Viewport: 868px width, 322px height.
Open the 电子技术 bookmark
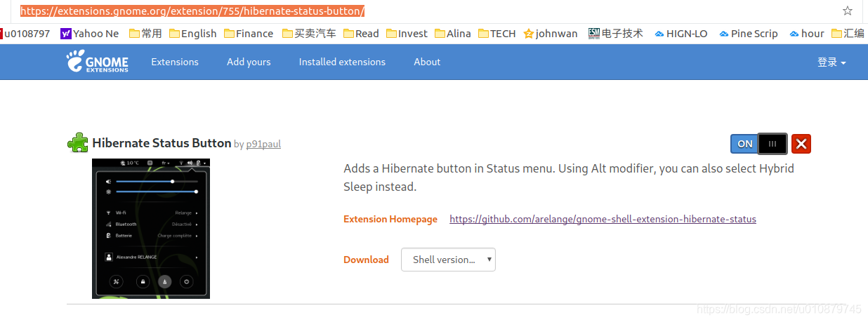pos(616,33)
